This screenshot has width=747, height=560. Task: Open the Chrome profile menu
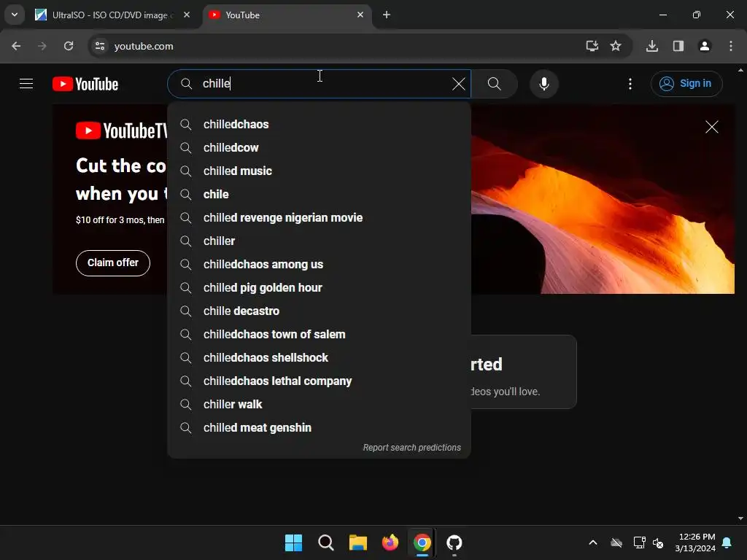(705, 46)
